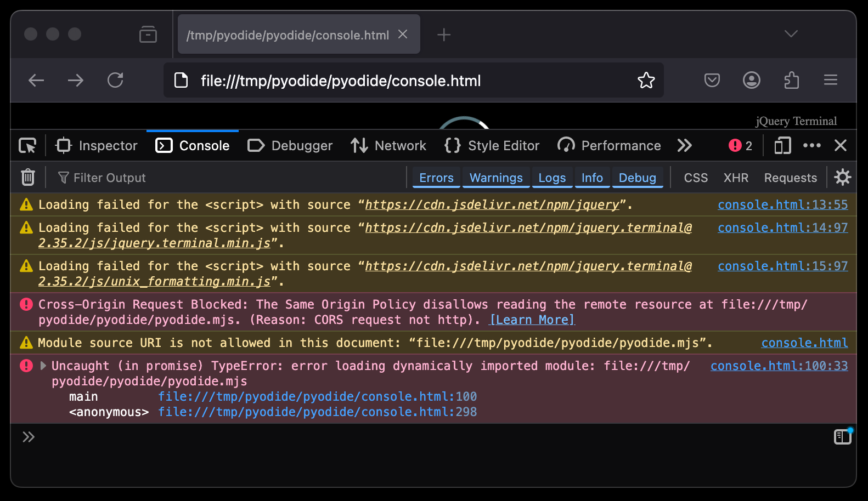The height and width of the screenshot is (501, 868).
Task: Toggle the Debug filter
Action: click(638, 178)
